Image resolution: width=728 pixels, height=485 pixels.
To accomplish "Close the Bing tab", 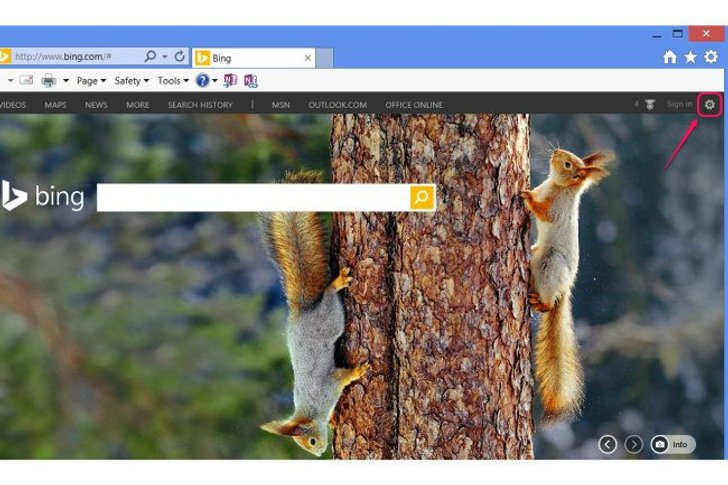I will click(307, 58).
